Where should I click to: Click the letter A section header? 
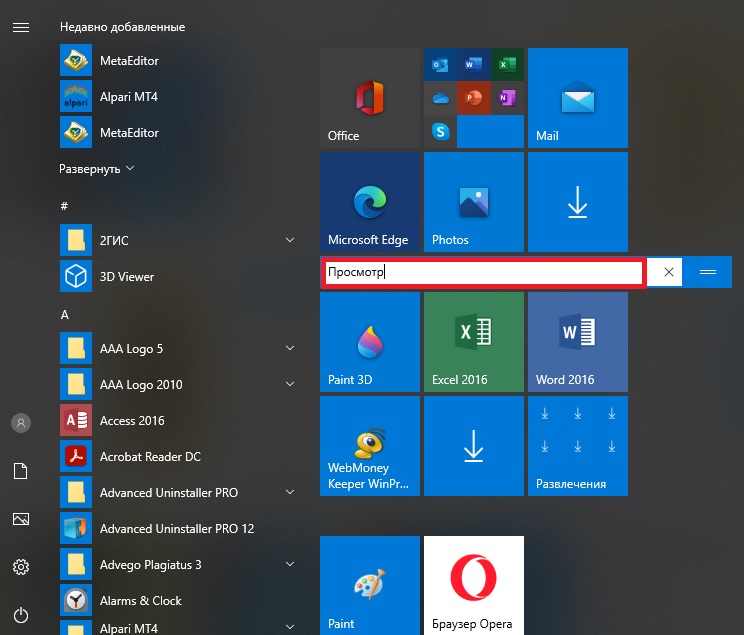(x=65, y=315)
